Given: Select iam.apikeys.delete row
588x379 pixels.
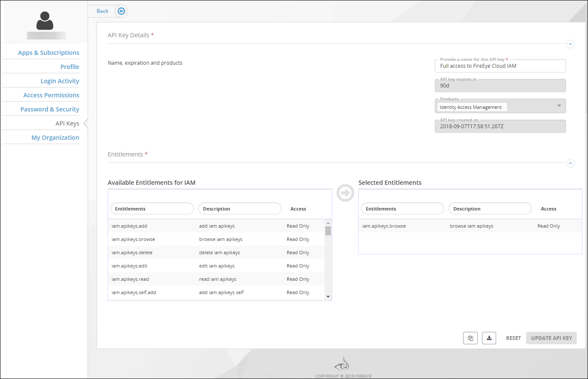Looking at the screenshot, I should (216, 253).
